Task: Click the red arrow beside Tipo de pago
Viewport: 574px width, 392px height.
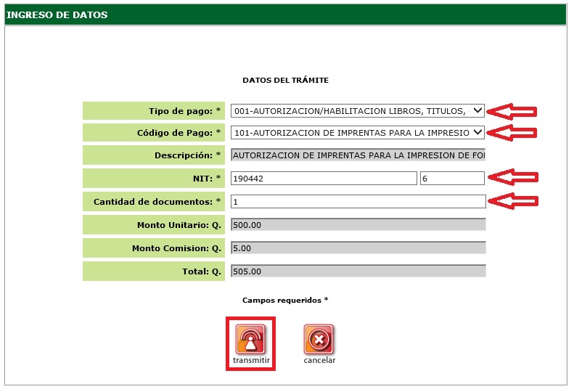Action: (512, 111)
